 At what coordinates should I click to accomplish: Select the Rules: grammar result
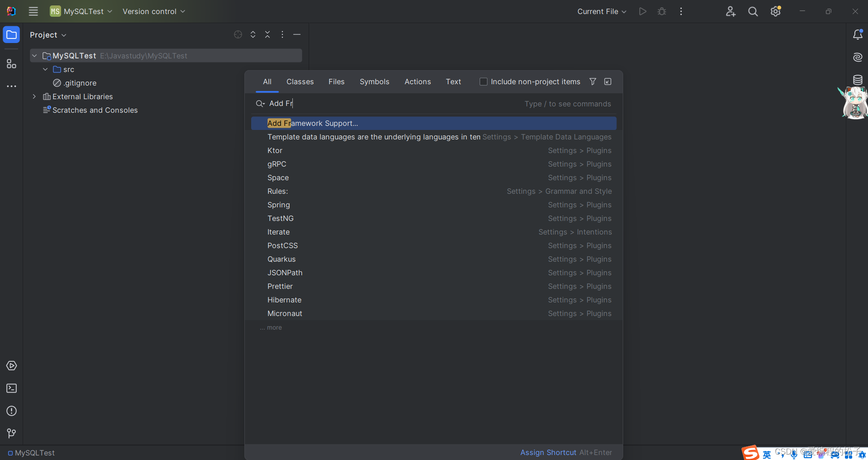[434, 191]
